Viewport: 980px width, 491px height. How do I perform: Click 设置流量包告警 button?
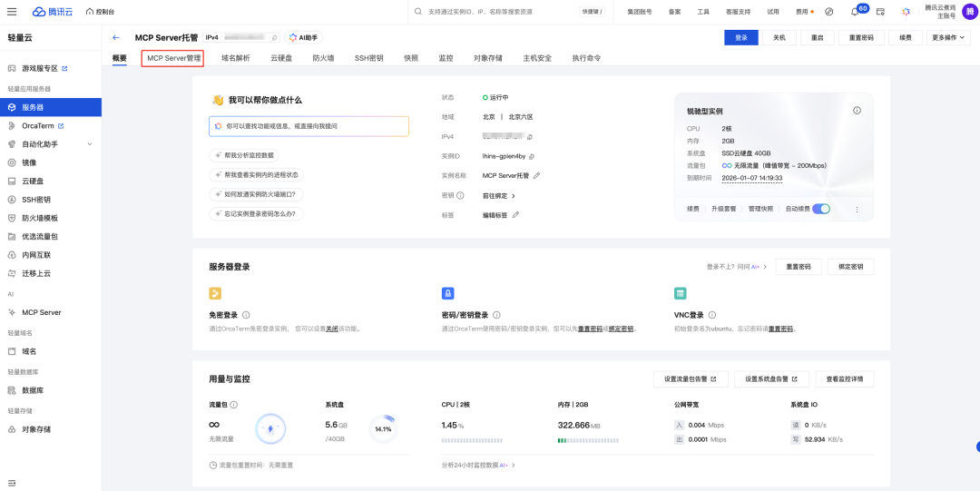(x=690, y=379)
